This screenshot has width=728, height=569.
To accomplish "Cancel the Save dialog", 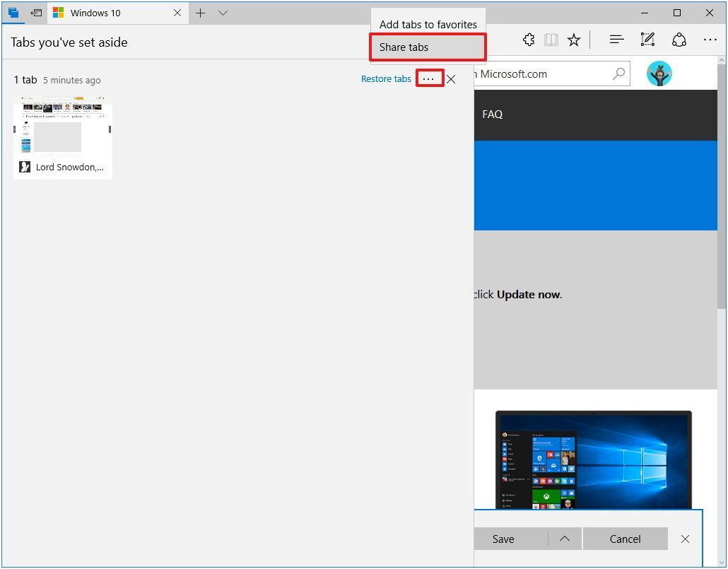I will tap(625, 539).
